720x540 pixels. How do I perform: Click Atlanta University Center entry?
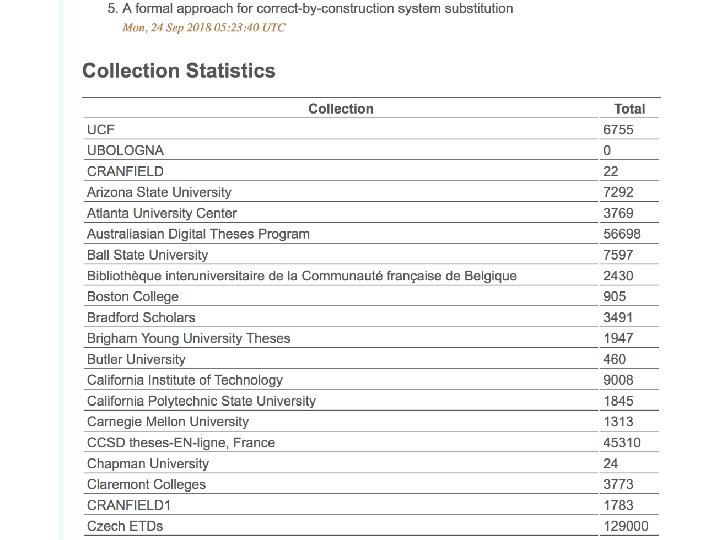[x=162, y=213]
